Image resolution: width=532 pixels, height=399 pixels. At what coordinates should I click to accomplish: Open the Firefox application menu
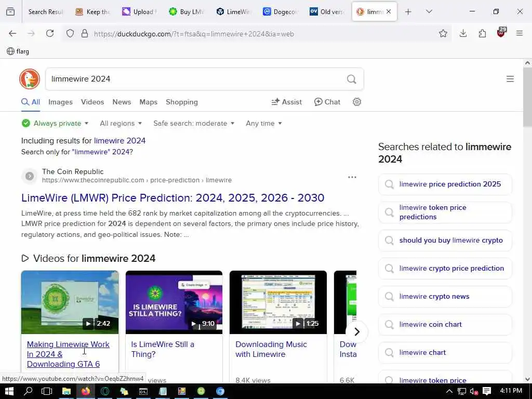520,33
